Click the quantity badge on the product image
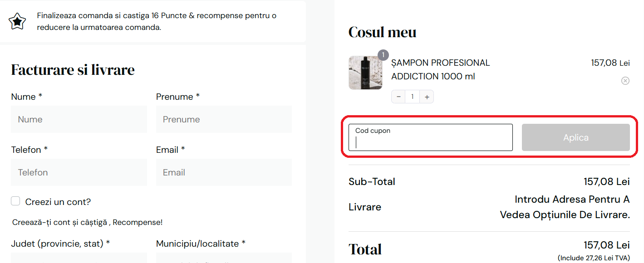644x263 pixels. (x=383, y=54)
